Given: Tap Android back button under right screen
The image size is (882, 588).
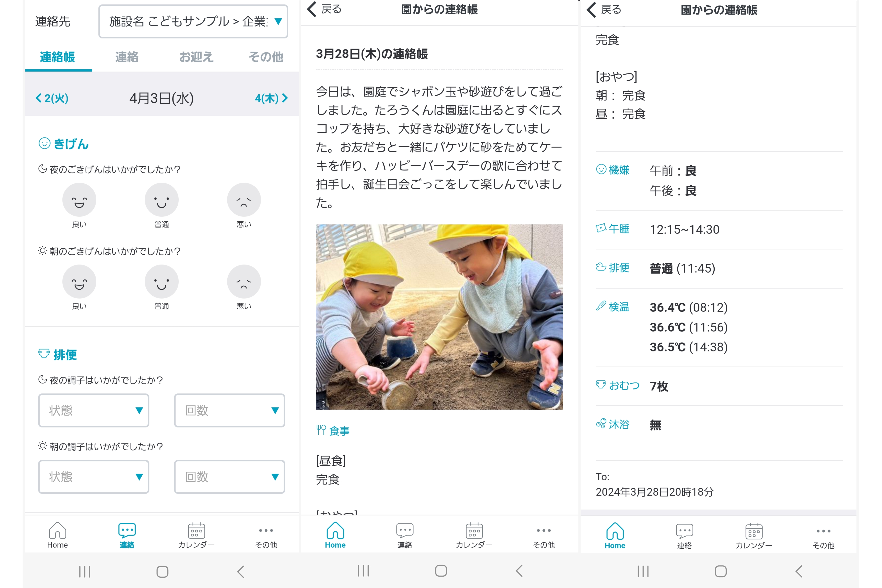Looking at the screenshot, I should click(x=799, y=572).
